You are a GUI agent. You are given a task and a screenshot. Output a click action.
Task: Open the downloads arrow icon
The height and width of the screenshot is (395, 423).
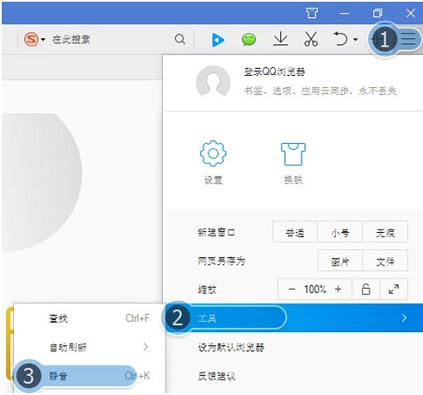pos(280,39)
